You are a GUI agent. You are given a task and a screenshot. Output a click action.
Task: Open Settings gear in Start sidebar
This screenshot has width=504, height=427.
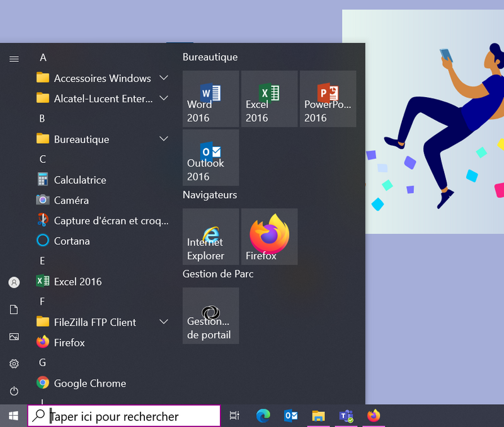14,364
